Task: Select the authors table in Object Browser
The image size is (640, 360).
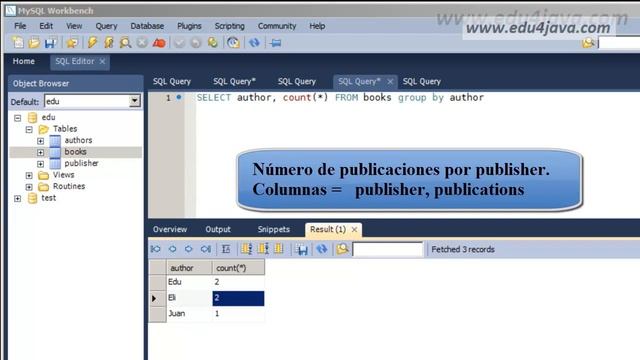Action: pyautogui.click(x=78, y=140)
